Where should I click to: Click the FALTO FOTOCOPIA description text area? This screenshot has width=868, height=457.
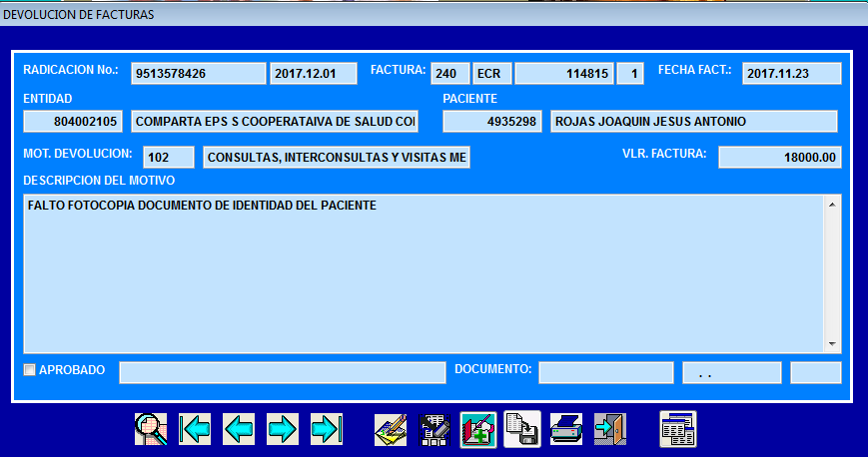(x=425, y=273)
